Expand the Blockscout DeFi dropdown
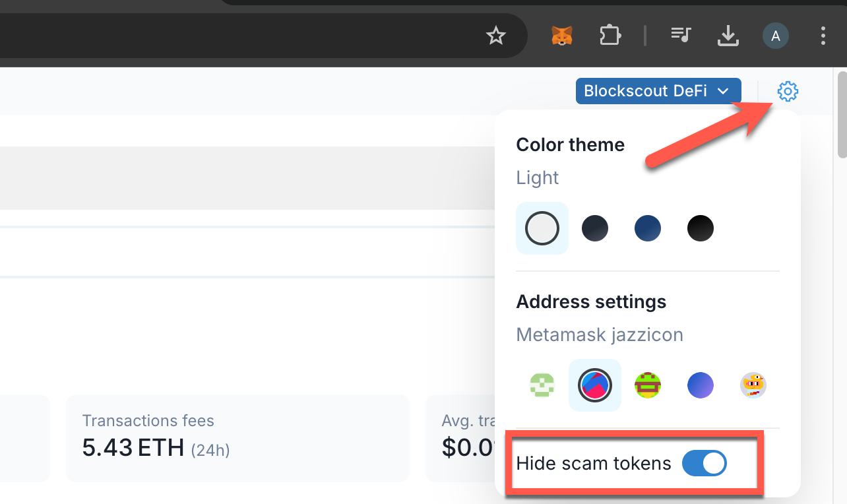The width and height of the screenshot is (847, 504). click(658, 91)
